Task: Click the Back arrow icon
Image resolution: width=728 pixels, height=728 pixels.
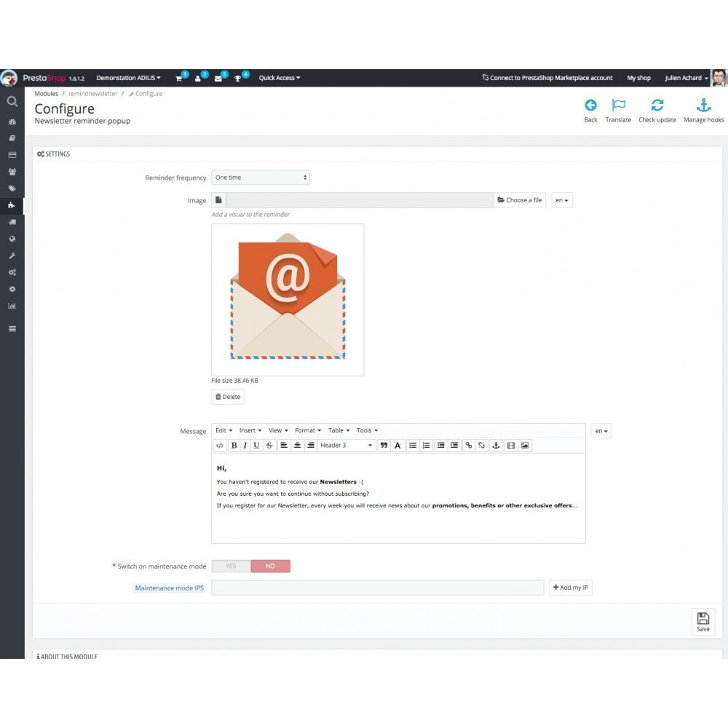Action: [590, 106]
